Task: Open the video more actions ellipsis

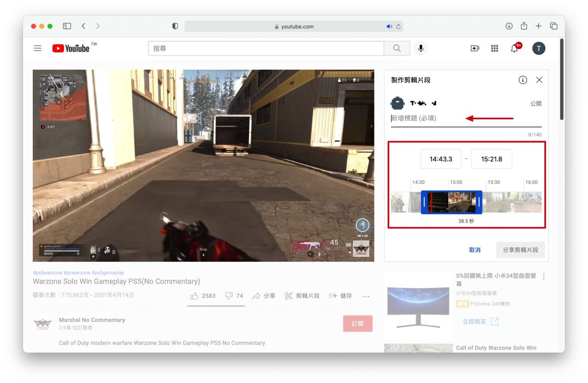Action: tap(366, 296)
